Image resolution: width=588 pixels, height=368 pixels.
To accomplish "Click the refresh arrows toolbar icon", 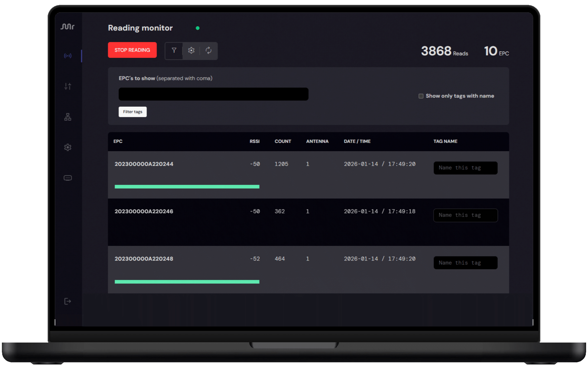I will (x=208, y=50).
